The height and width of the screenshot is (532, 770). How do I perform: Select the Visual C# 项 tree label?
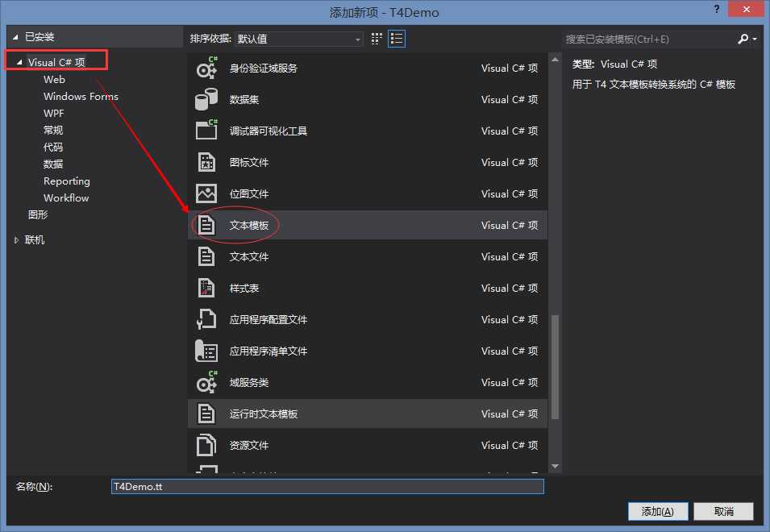pyautogui.click(x=56, y=62)
